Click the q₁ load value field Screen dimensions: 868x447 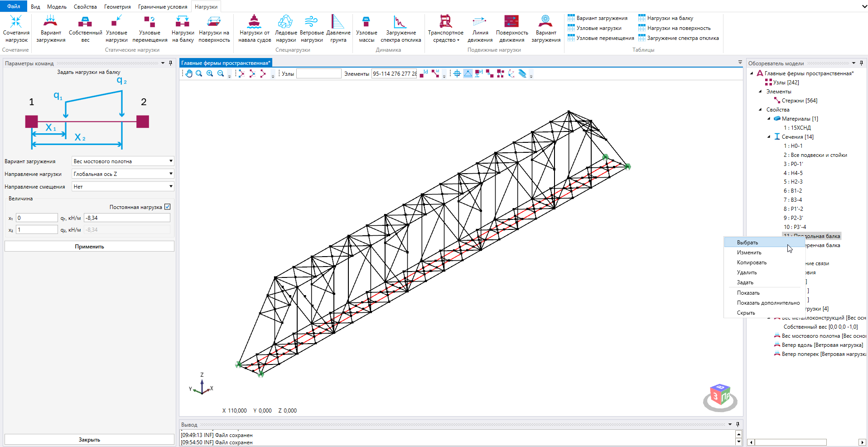tap(127, 218)
